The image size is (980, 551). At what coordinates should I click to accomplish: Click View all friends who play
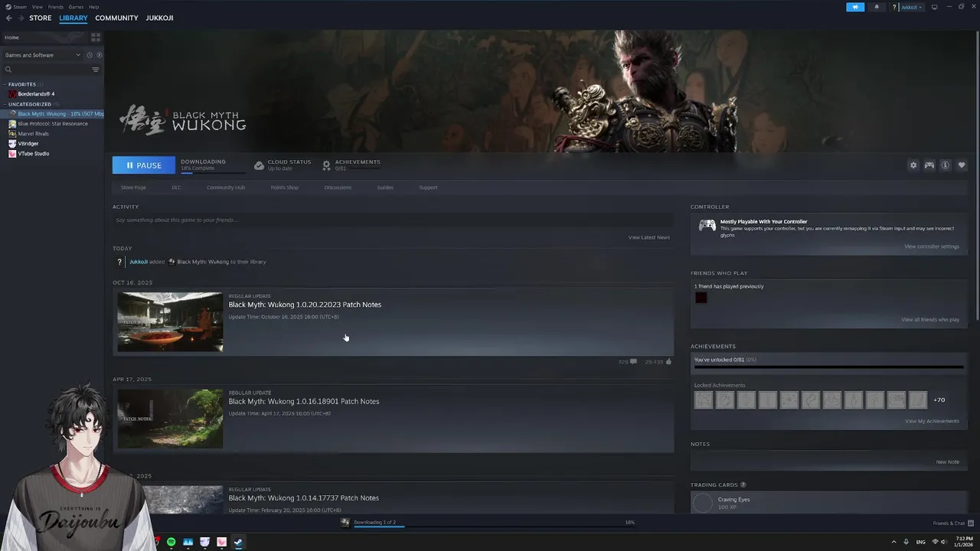click(x=930, y=319)
